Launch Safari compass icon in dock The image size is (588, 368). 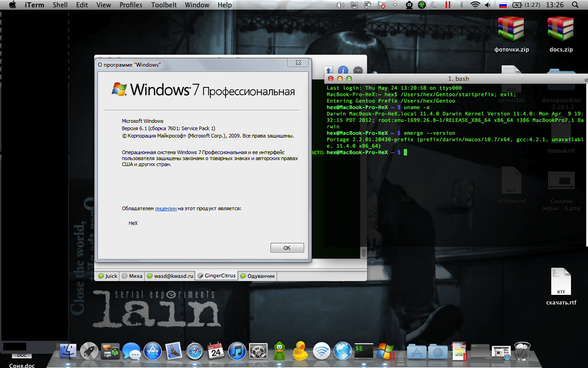(x=195, y=351)
